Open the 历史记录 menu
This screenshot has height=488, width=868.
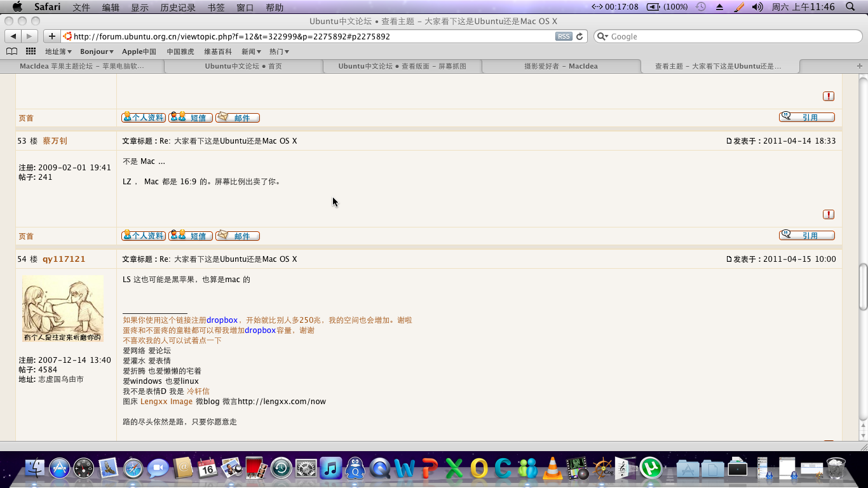pos(178,7)
